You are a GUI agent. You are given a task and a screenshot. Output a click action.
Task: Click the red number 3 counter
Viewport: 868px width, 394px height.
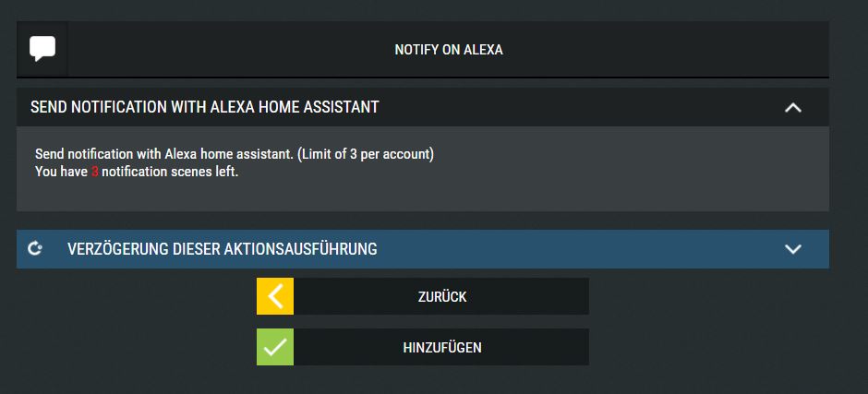pos(95,173)
